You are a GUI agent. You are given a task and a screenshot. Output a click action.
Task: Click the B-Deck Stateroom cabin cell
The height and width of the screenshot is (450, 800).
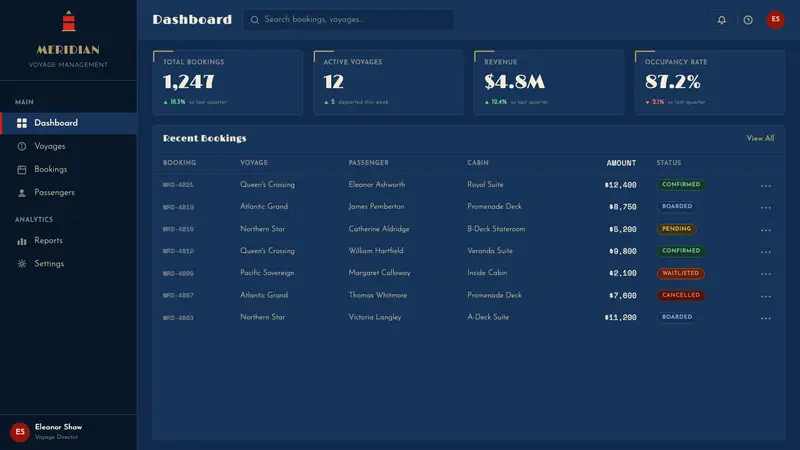[496, 229]
